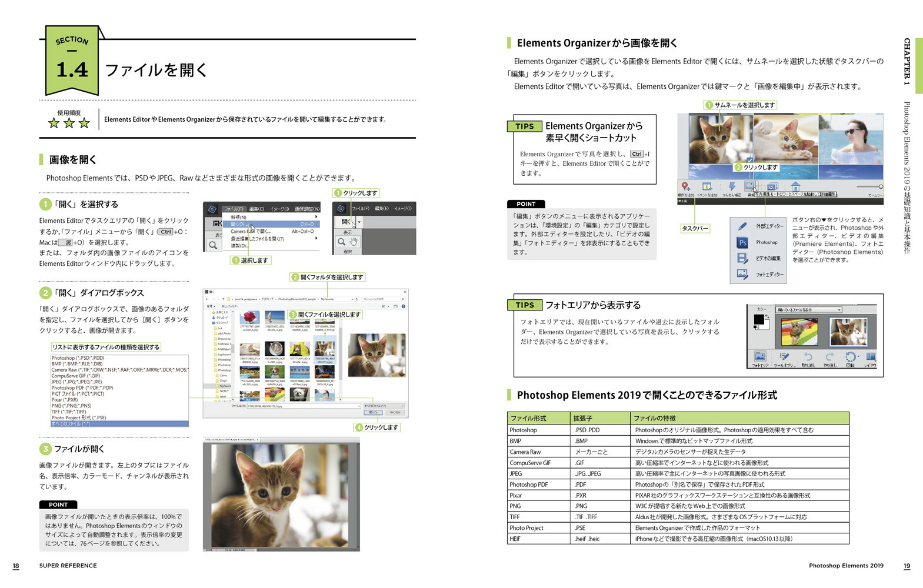The height and width of the screenshot is (588, 923).
Task: Adjust the Organizer zoom slider handle
Action: point(881,186)
